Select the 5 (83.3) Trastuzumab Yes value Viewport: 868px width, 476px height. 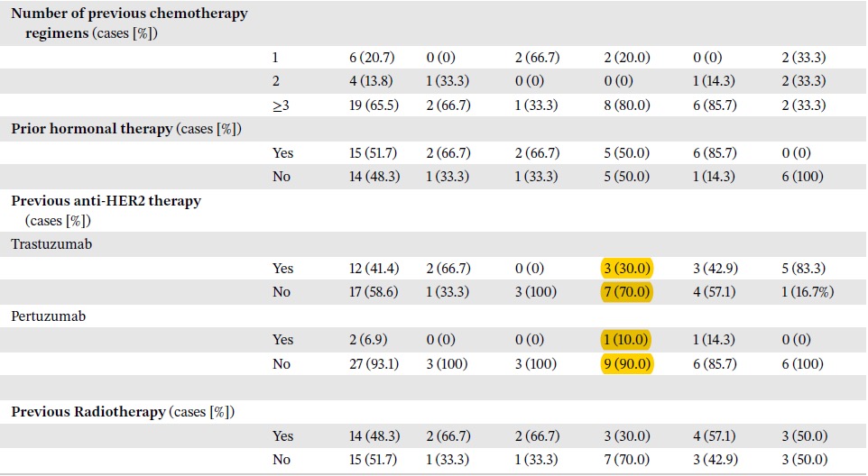coord(803,268)
